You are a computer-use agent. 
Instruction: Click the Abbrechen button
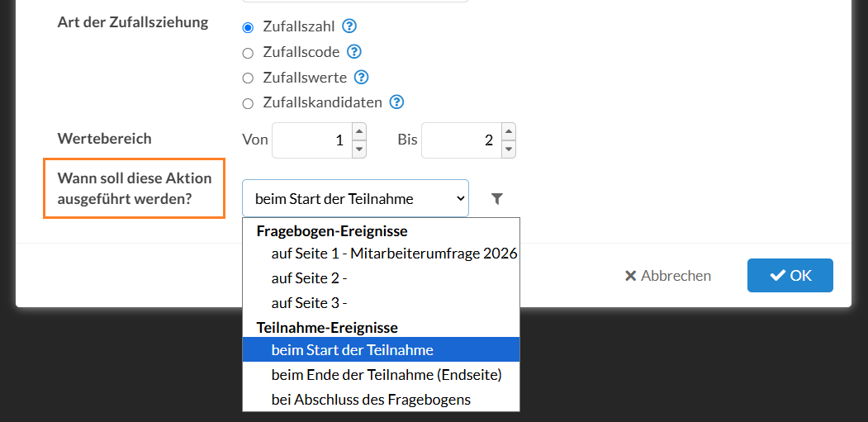click(667, 276)
